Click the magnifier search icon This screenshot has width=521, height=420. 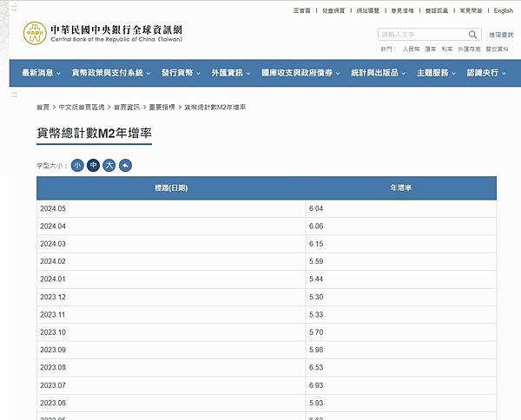[x=473, y=35]
